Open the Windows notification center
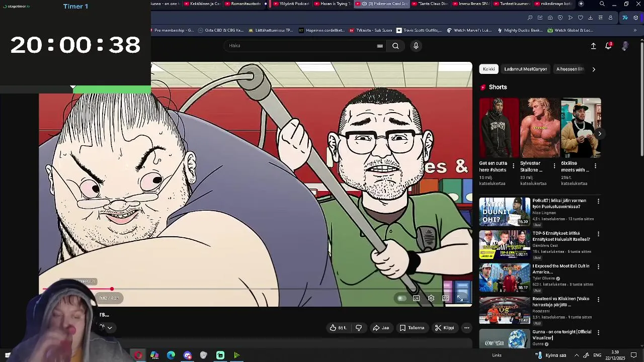Image resolution: width=644 pixels, height=362 pixels. (634, 355)
